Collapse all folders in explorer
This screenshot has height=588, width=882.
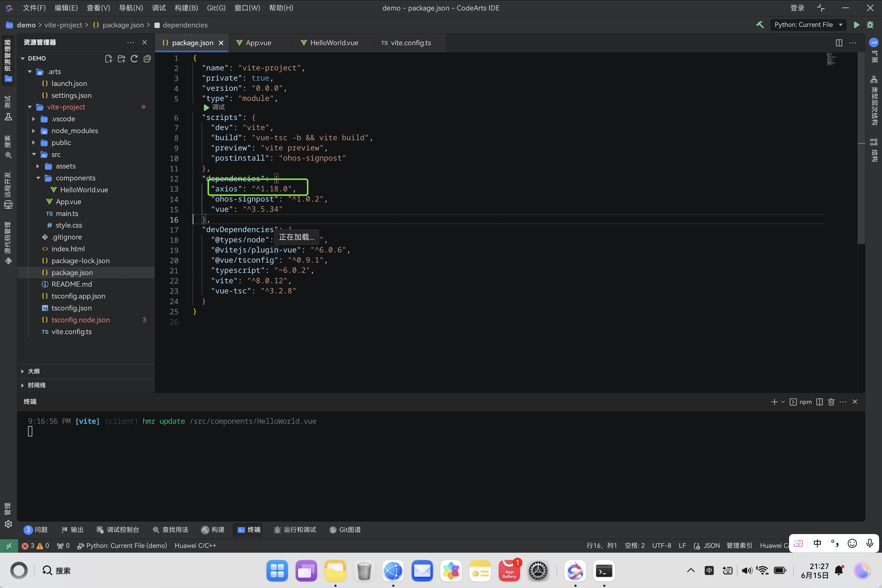[147, 58]
